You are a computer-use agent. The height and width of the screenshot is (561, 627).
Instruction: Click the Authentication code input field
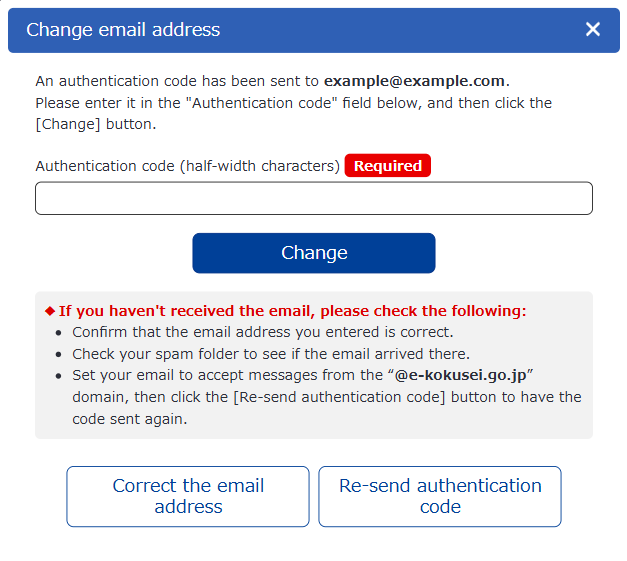tap(313, 198)
